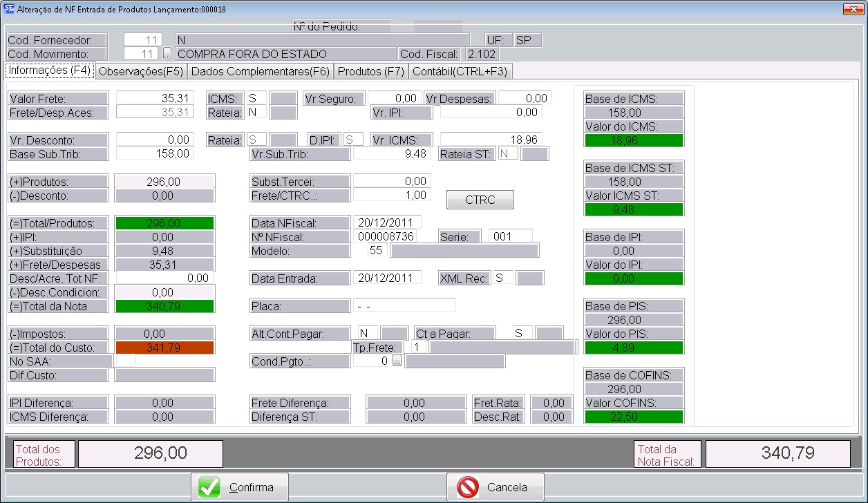This screenshot has height=503, width=868.
Task: Click the Valor Frete input field
Action: (x=155, y=99)
